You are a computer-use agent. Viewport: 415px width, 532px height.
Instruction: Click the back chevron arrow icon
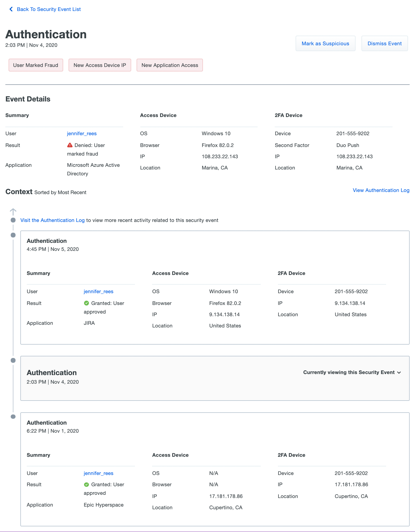(x=11, y=9)
